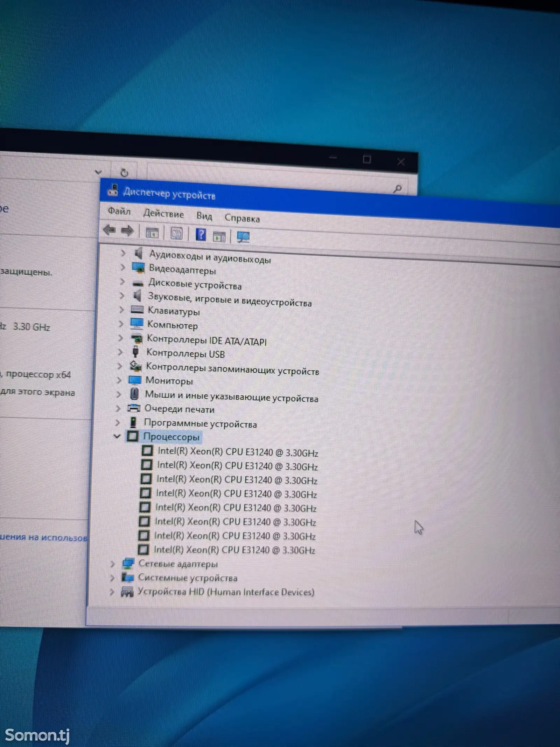
Task: Expand the Контроллеры USB node
Action: point(120,352)
